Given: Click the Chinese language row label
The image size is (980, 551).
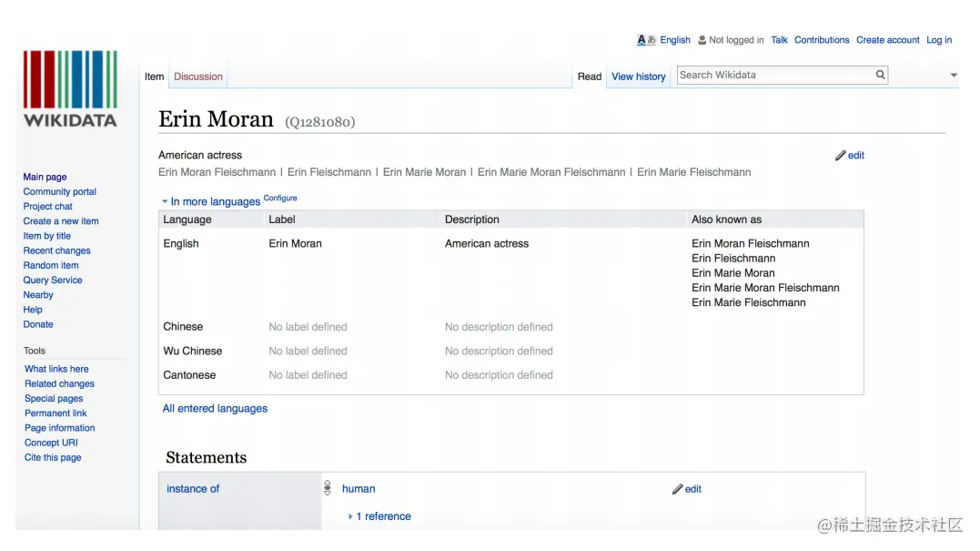Looking at the screenshot, I should point(183,327).
